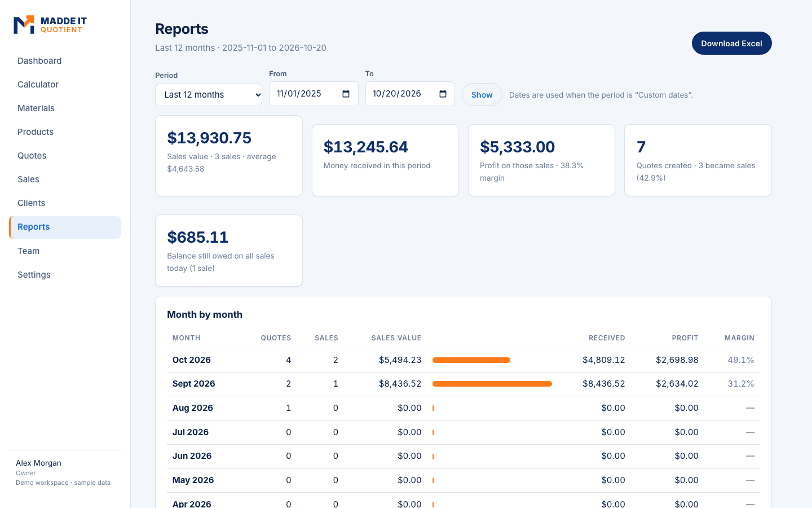Screen dimensions: 812x508
Task: Click the Oct 2026 row label
Action: [192, 360]
